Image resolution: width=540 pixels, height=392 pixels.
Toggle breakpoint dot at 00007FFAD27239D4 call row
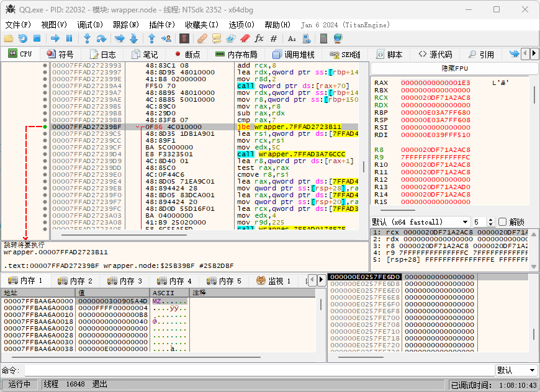click(45, 154)
